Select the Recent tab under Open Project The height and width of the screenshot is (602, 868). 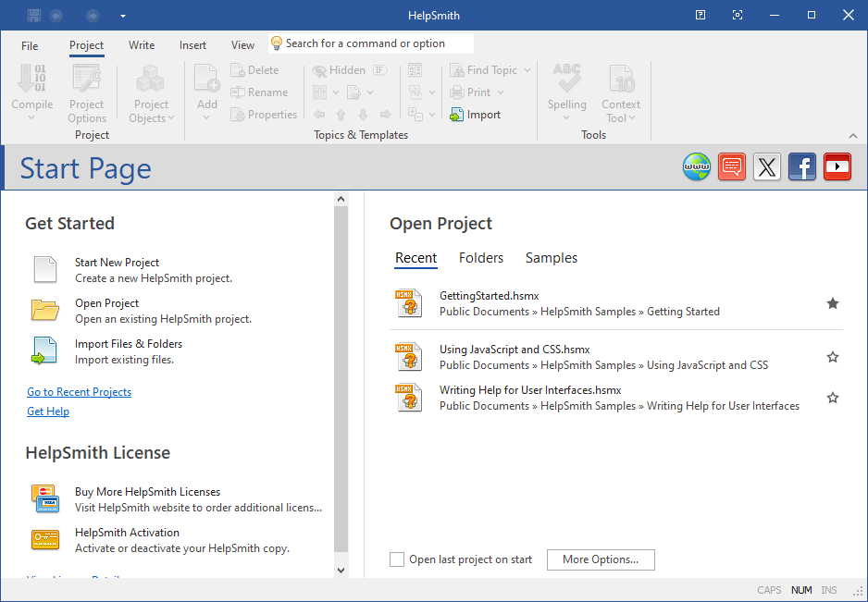click(415, 258)
